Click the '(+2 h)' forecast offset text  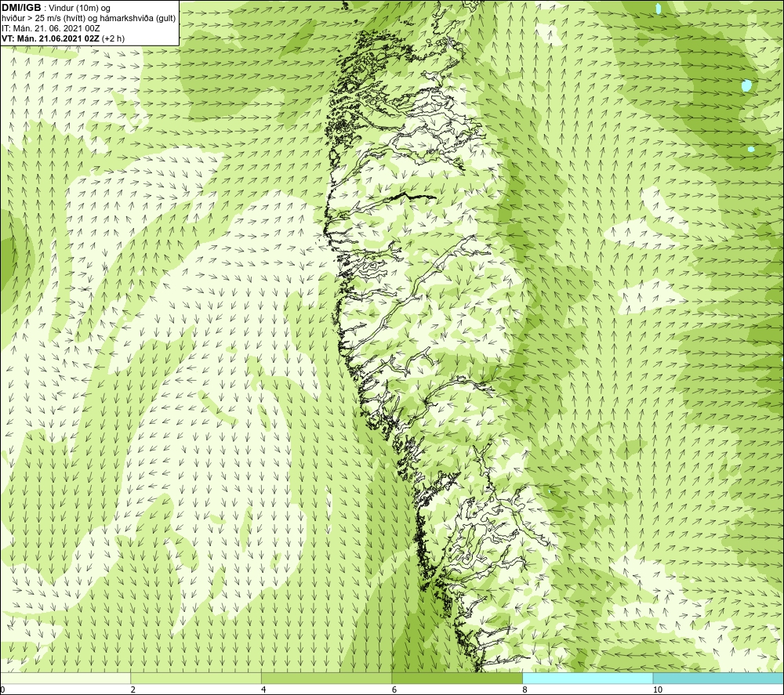[x=113, y=38]
